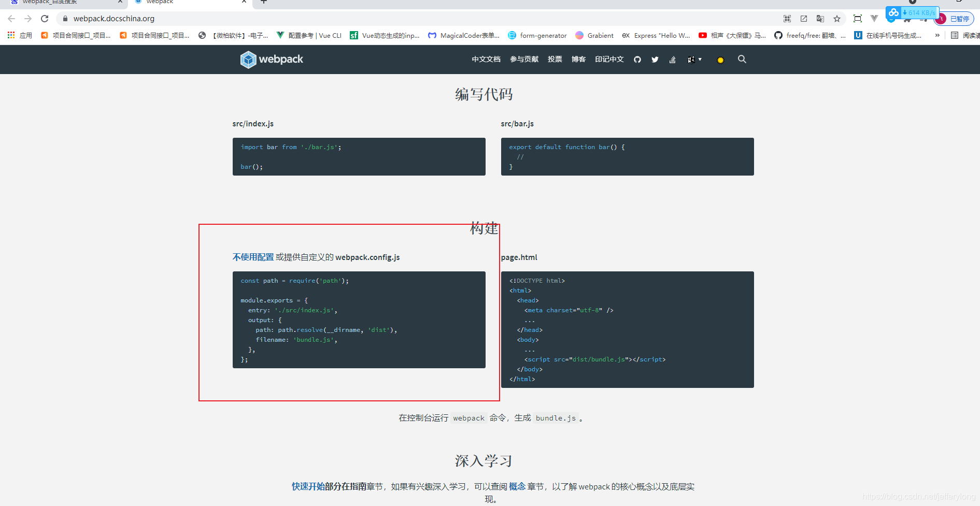
Task: Open 参与贡献 nav item
Action: [x=524, y=59]
